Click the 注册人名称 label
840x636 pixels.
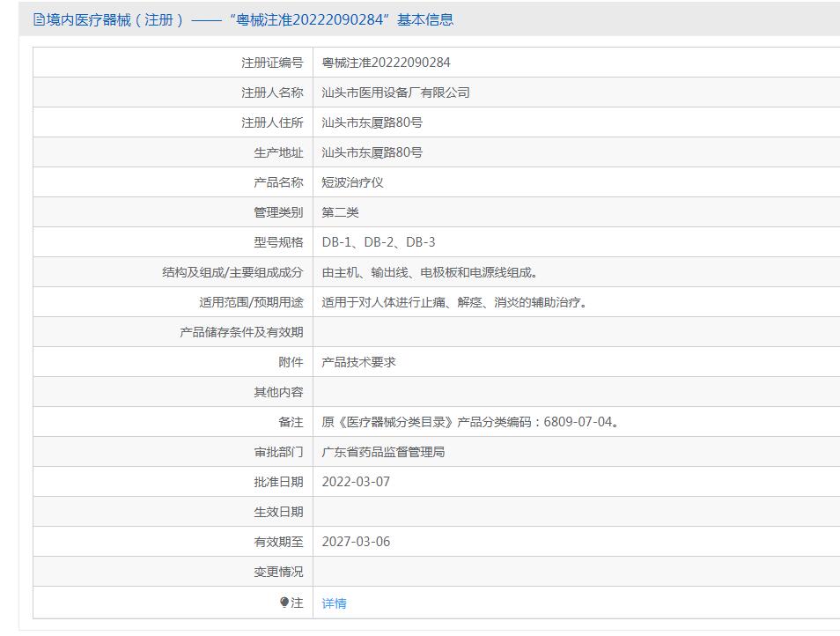point(272,92)
